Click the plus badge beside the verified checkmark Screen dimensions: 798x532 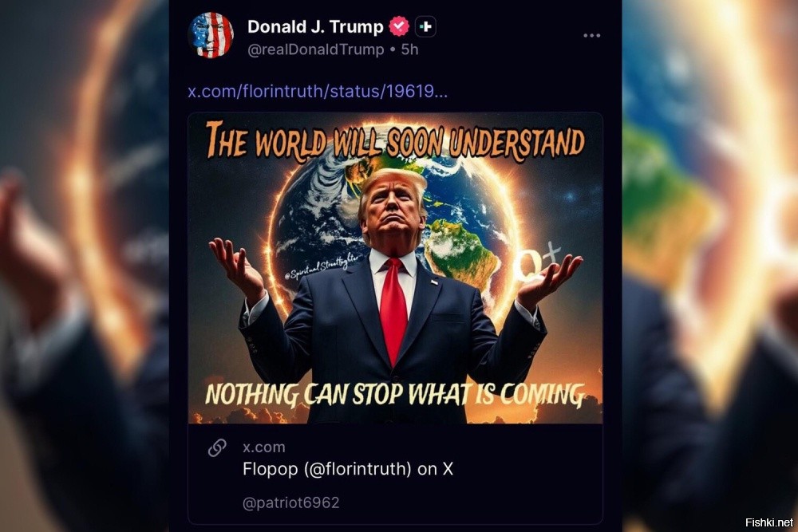[425, 26]
